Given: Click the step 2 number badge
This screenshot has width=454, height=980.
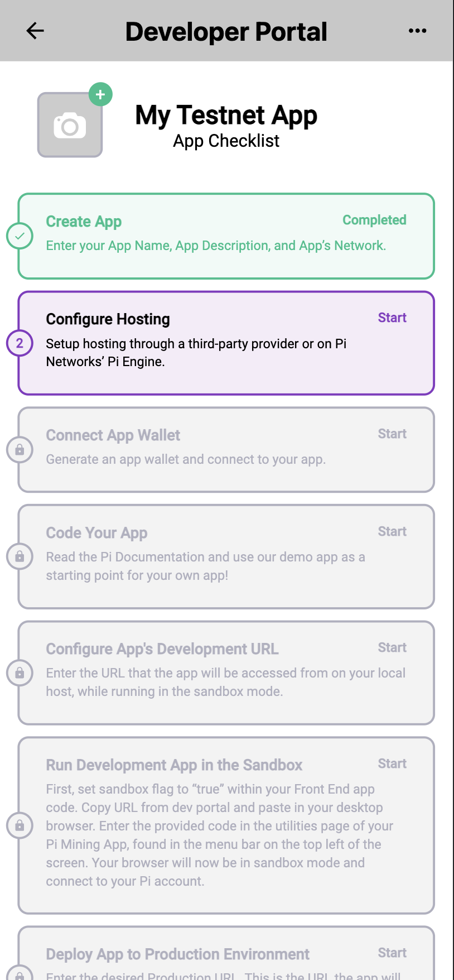Looking at the screenshot, I should [20, 343].
